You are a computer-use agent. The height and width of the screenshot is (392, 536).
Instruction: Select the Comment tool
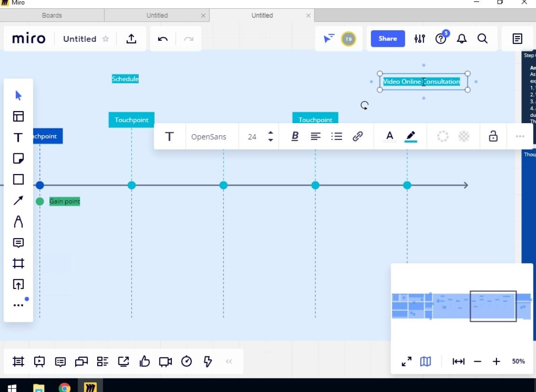pos(18,243)
